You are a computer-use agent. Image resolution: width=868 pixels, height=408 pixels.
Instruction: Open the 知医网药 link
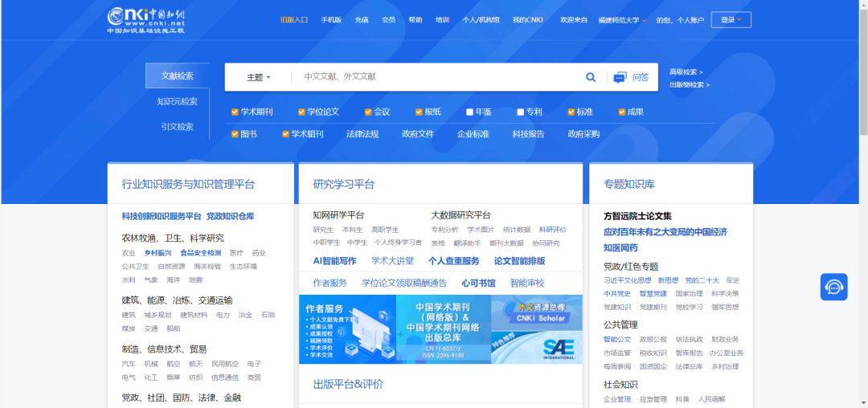(620, 247)
